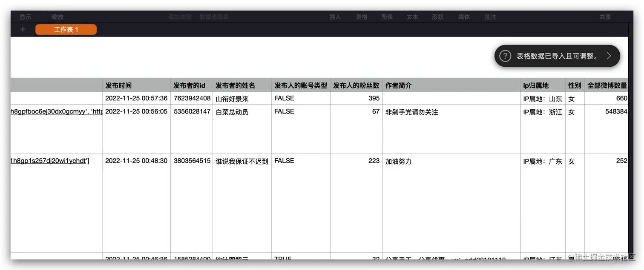Open the 显示 toolbar item
Image resolution: width=644 pixels, height=270 pixels.
pos(26,17)
